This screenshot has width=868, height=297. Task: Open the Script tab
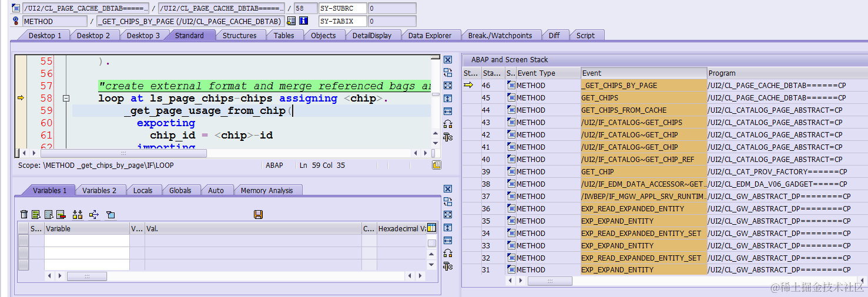point(585,35)
